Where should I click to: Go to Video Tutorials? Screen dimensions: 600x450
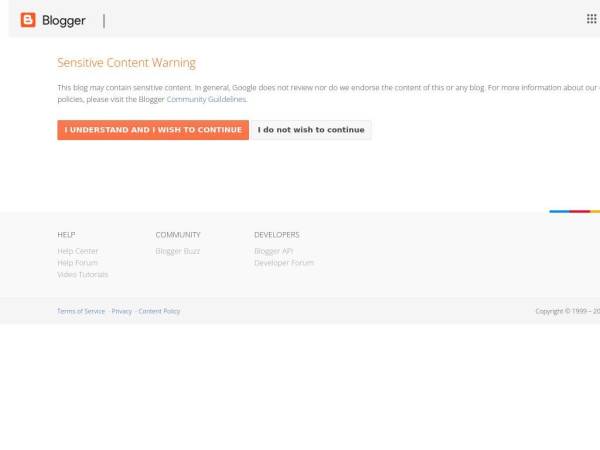(x=82, y=274)
